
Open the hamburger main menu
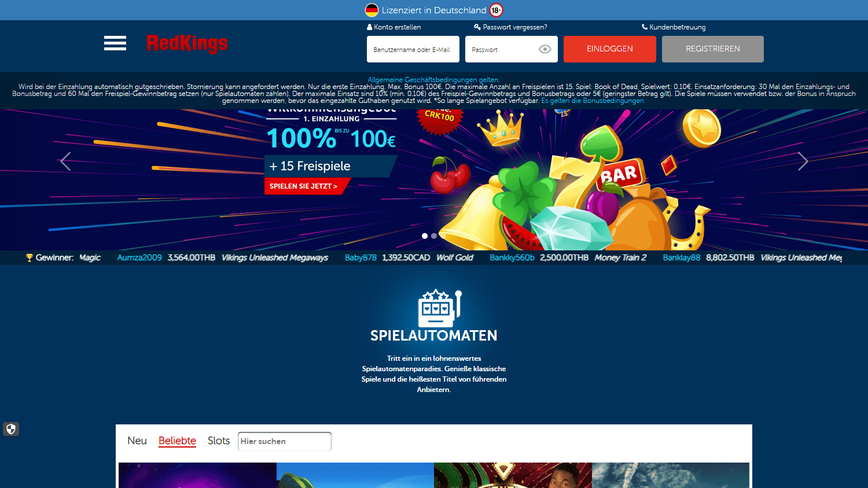[115, 43]
